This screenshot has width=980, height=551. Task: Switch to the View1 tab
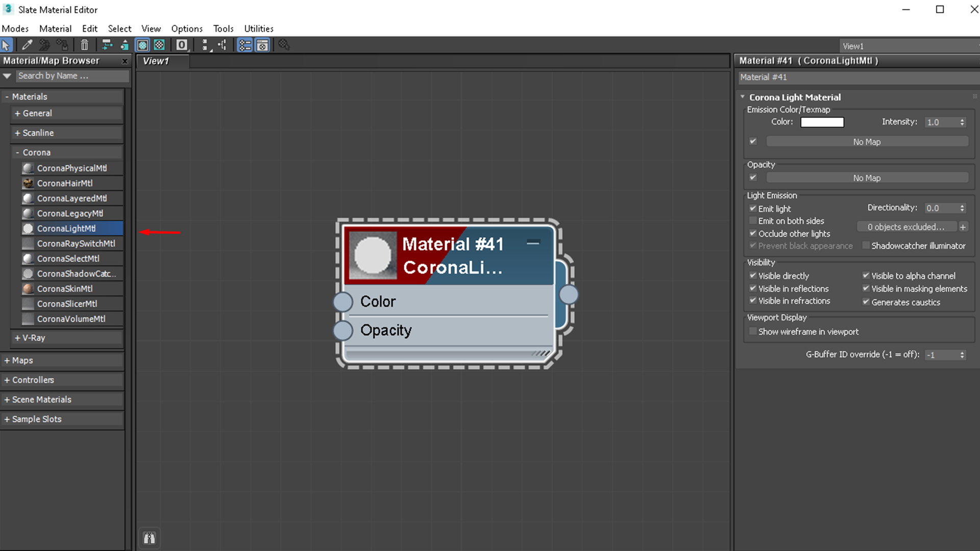click(162, 61)
